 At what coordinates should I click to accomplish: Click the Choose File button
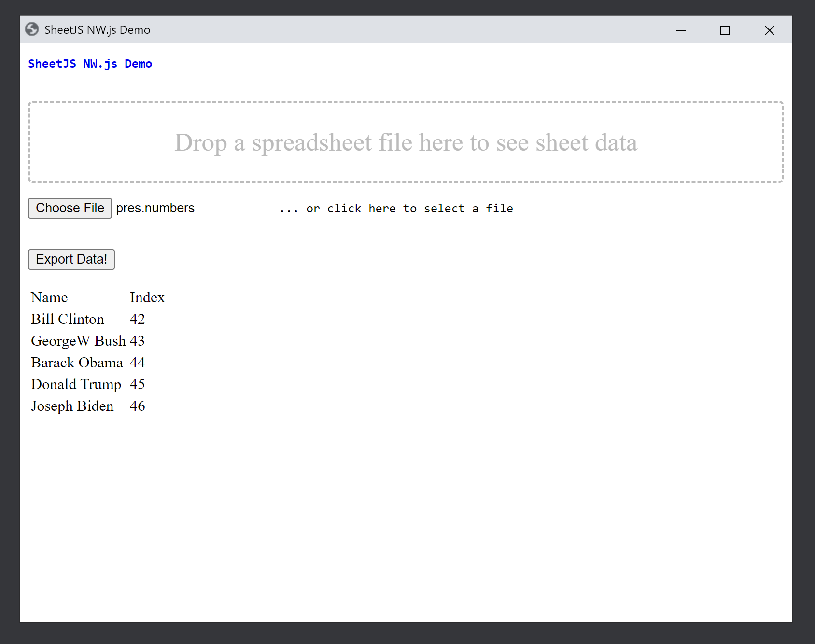70,208
